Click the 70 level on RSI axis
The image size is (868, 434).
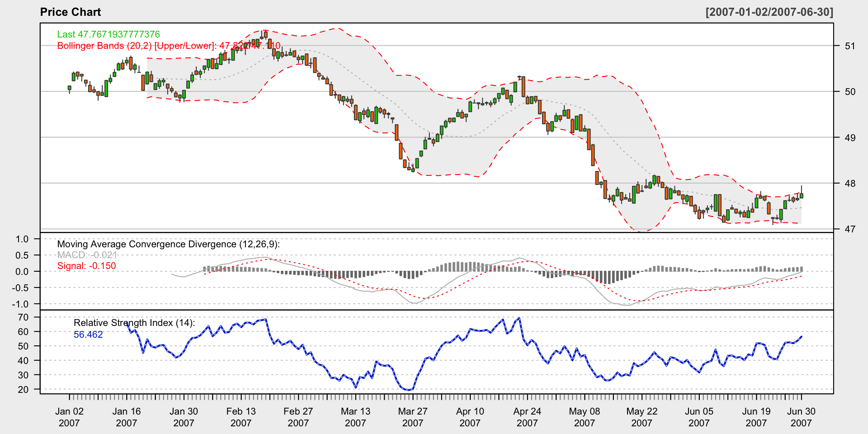[24, 317]
